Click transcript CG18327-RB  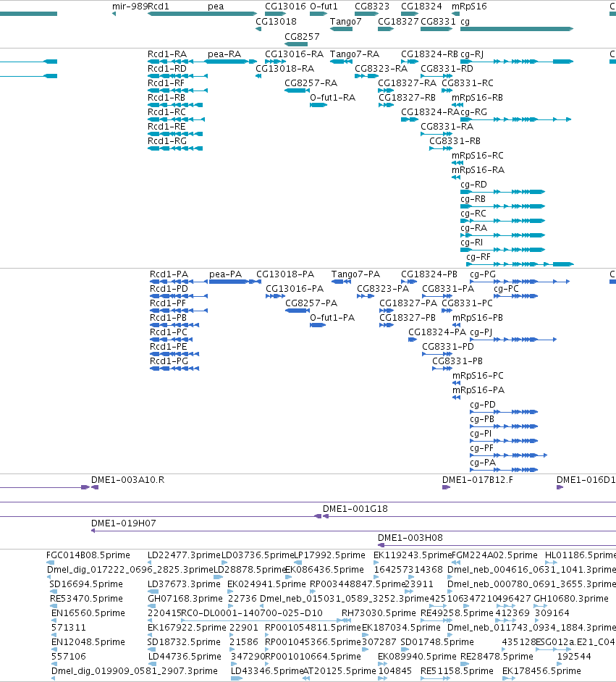407,98
